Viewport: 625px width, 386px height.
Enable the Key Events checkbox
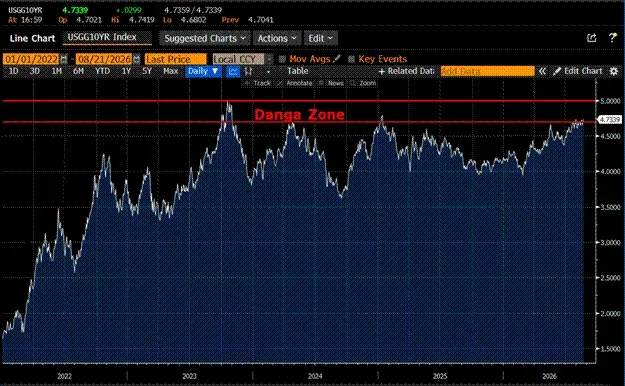pos(351,59)
